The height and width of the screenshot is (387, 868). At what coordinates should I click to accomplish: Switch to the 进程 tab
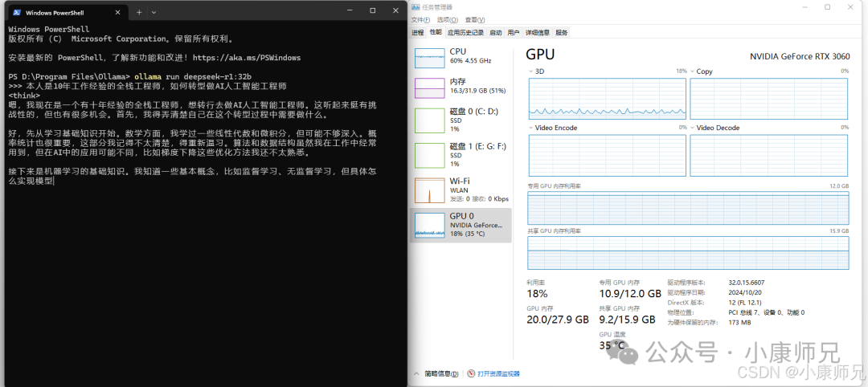tap(417, 33)
